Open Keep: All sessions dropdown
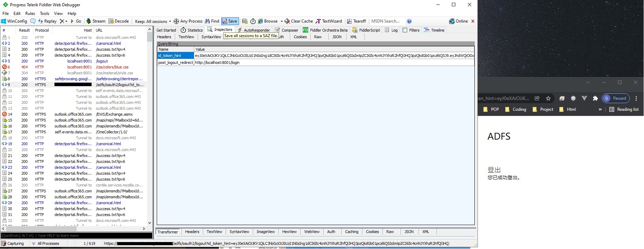The image size is (644, 249). [153, 21]
